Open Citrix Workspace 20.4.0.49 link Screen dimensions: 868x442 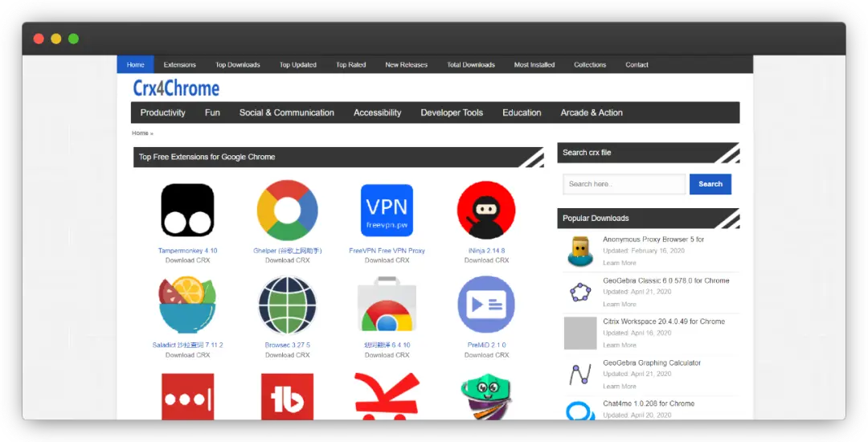(x=664, y=321)
